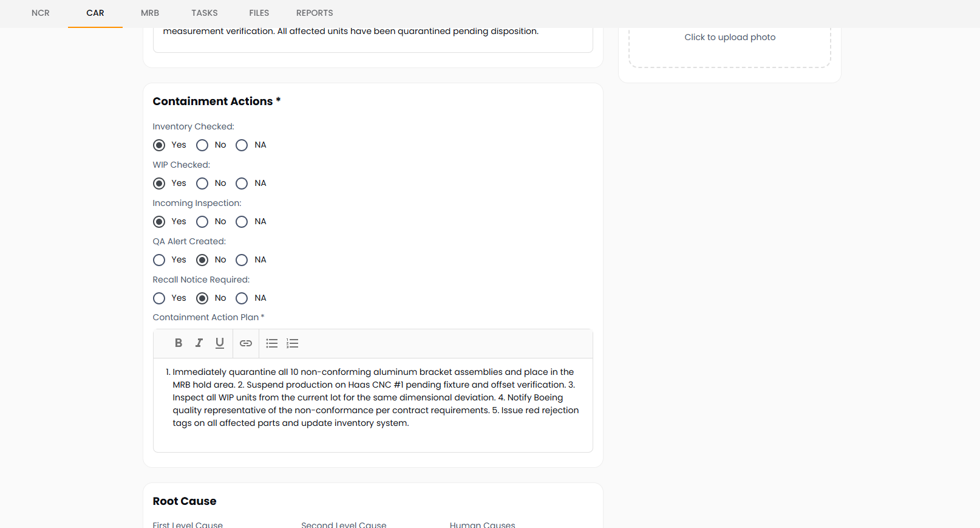Viewport: 980px width, 528px height.
Task: Select Yes for WIP Checked
Action: [159, 183]
